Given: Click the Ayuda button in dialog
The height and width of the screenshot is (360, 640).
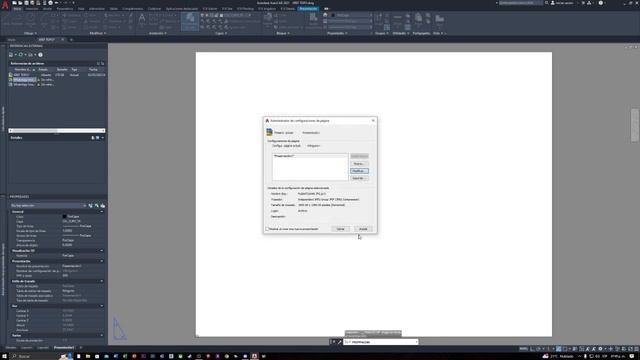Looking at the screenshot, I should [x=363, y=229].
